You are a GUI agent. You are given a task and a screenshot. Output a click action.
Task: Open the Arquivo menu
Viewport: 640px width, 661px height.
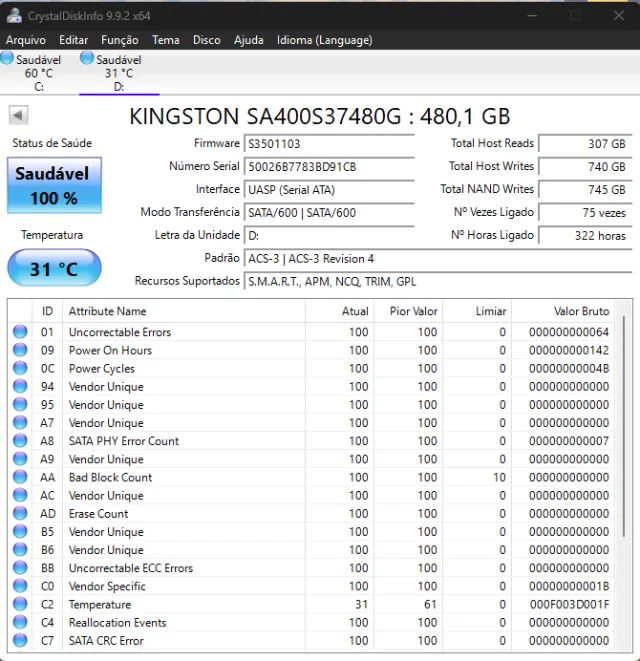[26, 40]
